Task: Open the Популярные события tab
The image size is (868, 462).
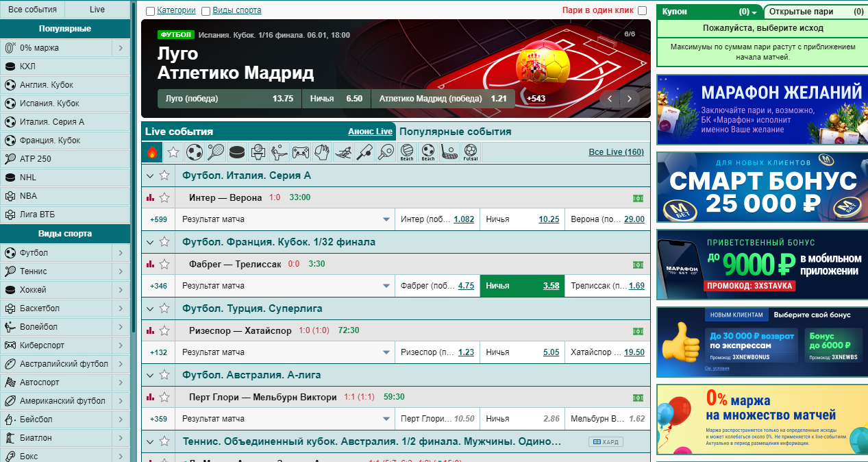Action: [456, 132]
